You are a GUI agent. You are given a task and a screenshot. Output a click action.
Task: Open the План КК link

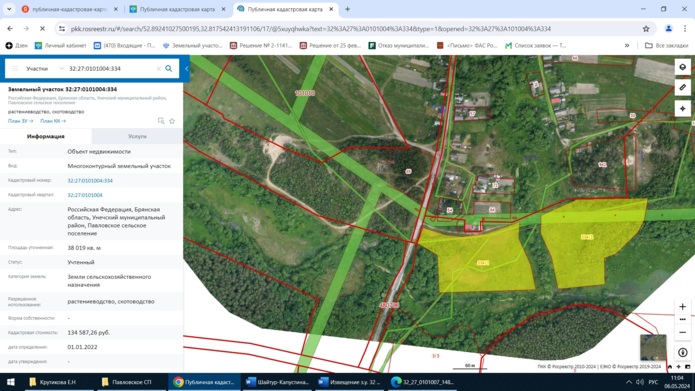53,121
